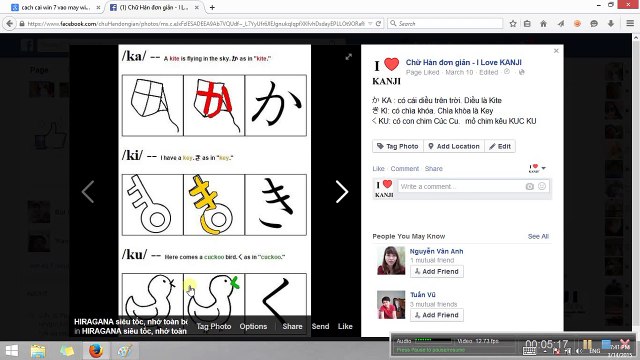640x360 pixels.
Task: Open the Sticky Notes taskbar icon
Action: tap(67, 351)
